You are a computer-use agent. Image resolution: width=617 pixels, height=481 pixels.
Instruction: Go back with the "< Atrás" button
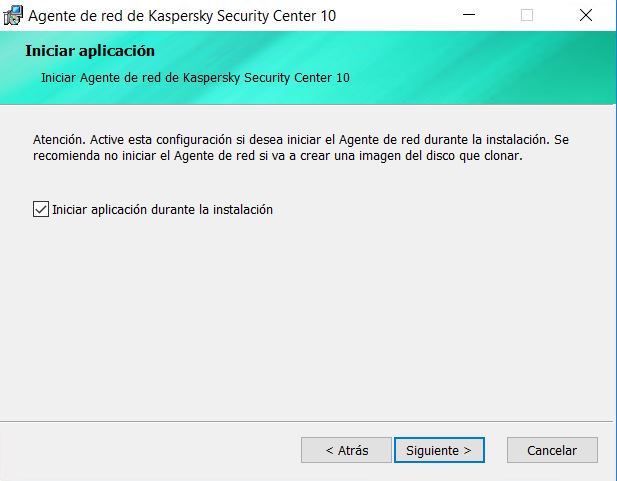pos(346,450)
